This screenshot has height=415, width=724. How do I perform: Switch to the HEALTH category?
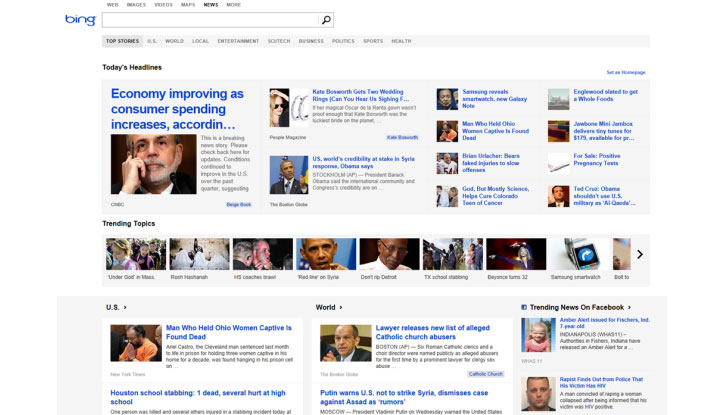pyautogui.click(x=401, y=41)
